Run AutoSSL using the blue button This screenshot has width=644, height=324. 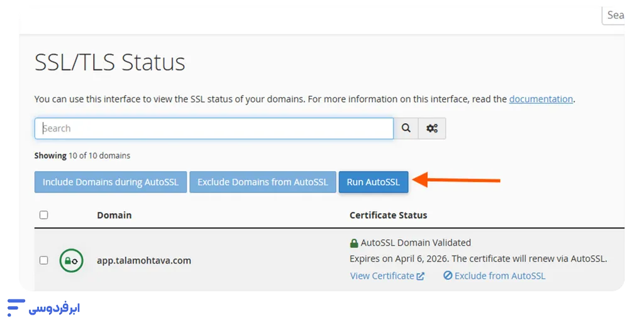(x=374, y=182)
